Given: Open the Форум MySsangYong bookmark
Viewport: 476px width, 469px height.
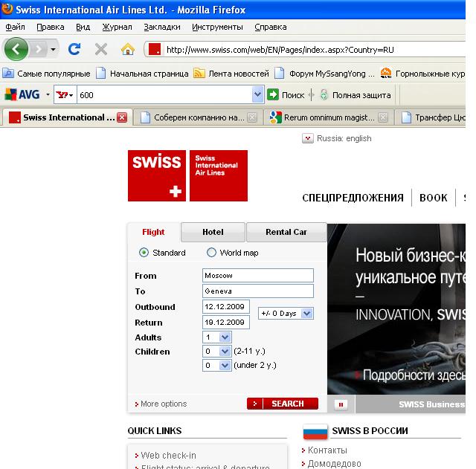Looking at the screenshot, I should click(324, 74).
